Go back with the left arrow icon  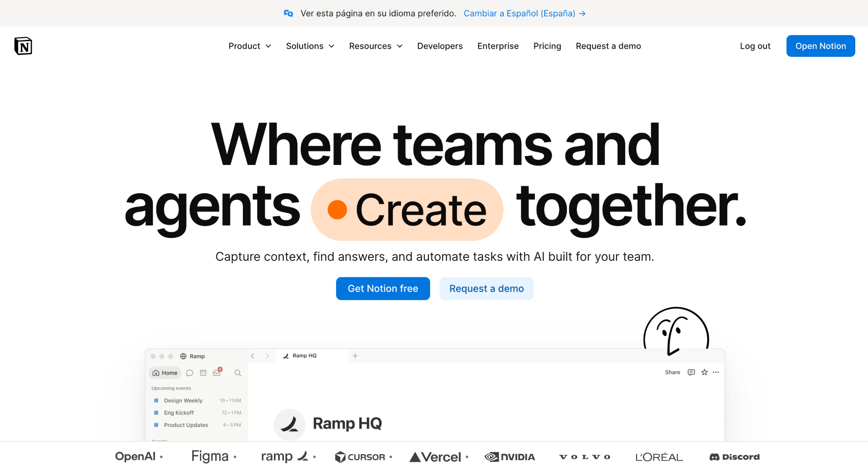(253, 356)
